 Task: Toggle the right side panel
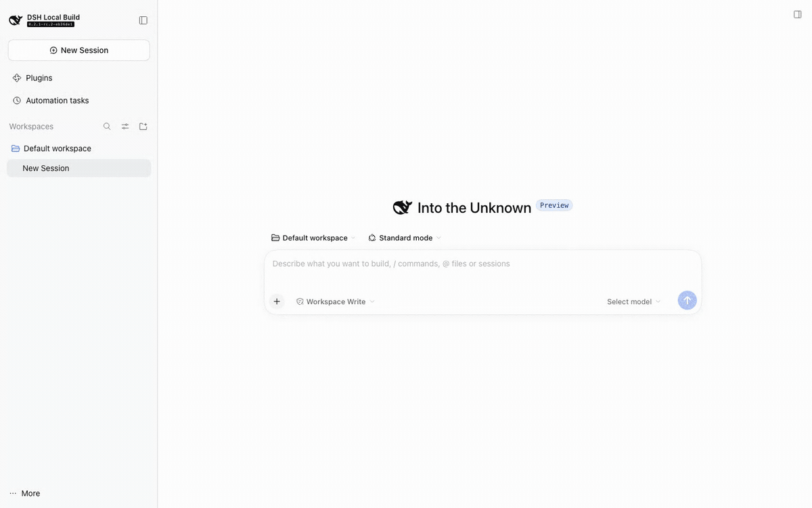point(798,14)
